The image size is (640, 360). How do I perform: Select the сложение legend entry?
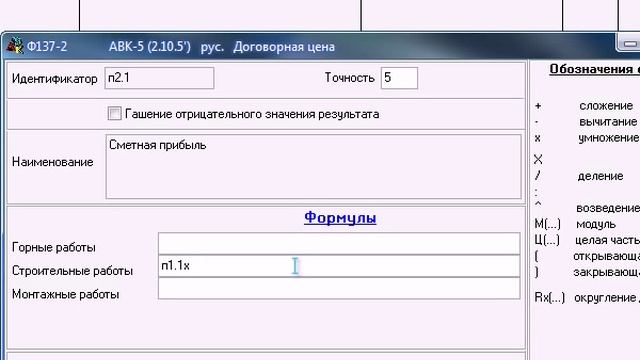pyautogui.click(x=606, y=106)
